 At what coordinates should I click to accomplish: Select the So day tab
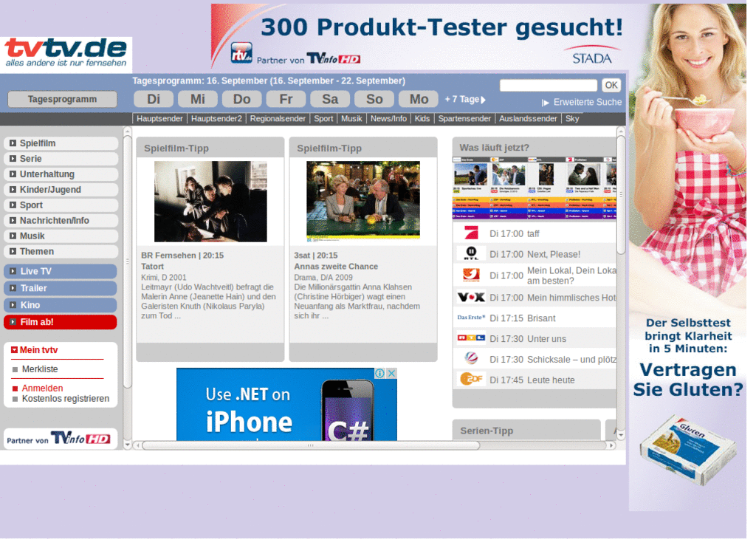pos(374,99)
